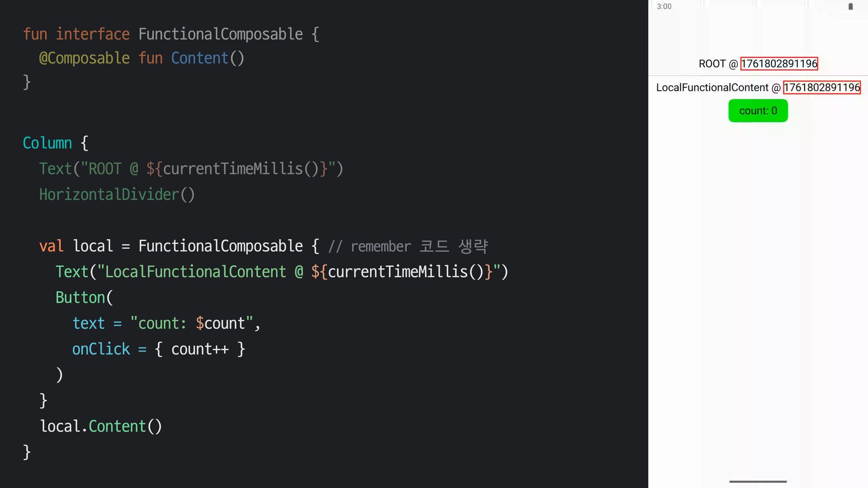Click the Button( call in code
Viewport: 868px width, 488px height.
(84, 298)
